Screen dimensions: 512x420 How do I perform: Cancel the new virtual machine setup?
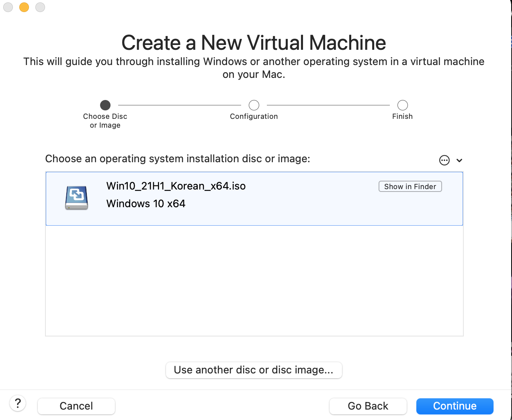point(76,406)
